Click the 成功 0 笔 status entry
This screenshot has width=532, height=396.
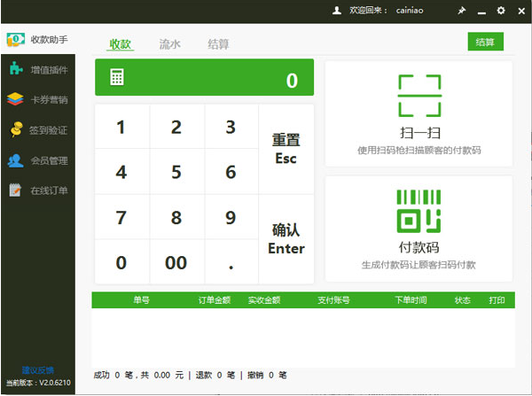click(113, 375)
